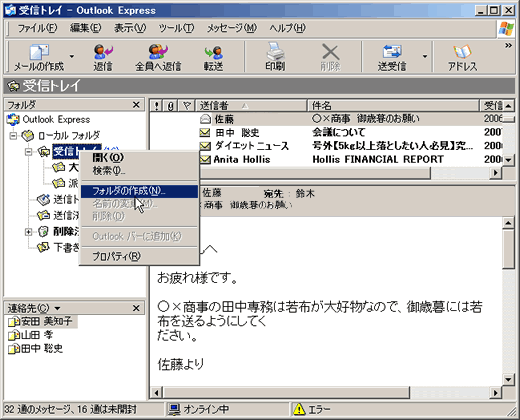520x420 pixels.
Task: Click the 下書き folder icon
Action: 43,247
